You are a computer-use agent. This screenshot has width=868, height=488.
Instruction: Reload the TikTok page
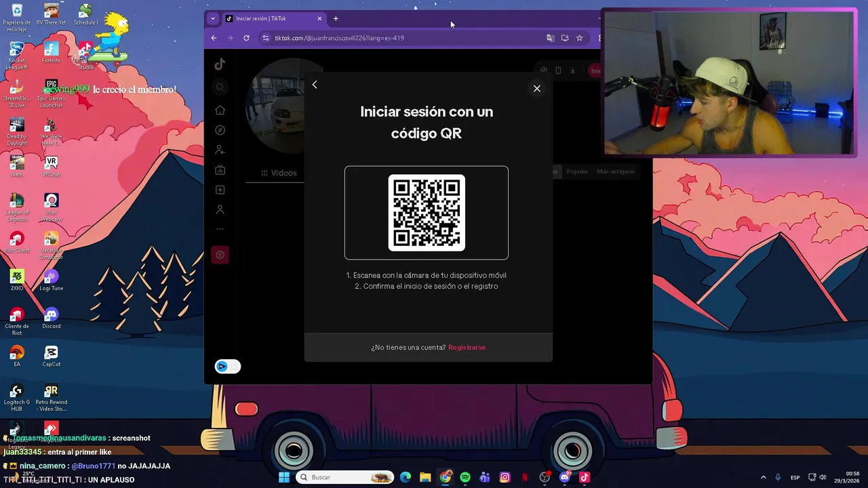click(246, 38)
